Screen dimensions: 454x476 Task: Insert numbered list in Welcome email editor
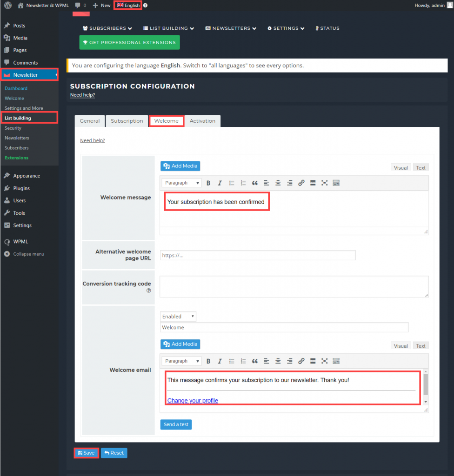[x=243, y=361]
